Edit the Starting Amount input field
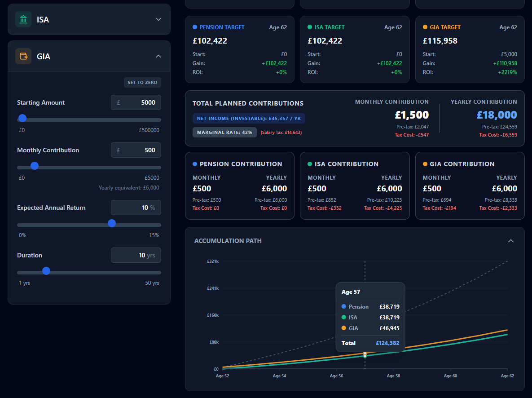The width and height of the screenshot is (532, 398). 136,102
